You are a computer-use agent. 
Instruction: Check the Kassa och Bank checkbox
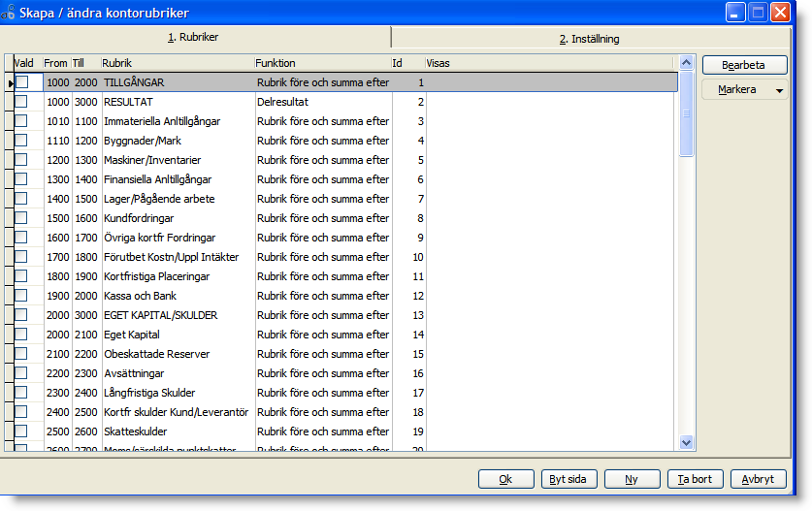click(21, 295)
